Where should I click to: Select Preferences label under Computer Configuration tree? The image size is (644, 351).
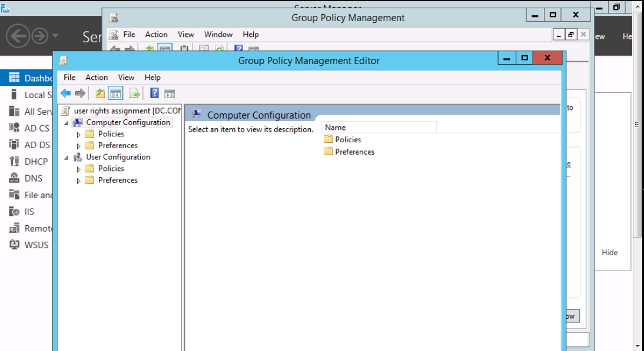(x=118, y=145)
